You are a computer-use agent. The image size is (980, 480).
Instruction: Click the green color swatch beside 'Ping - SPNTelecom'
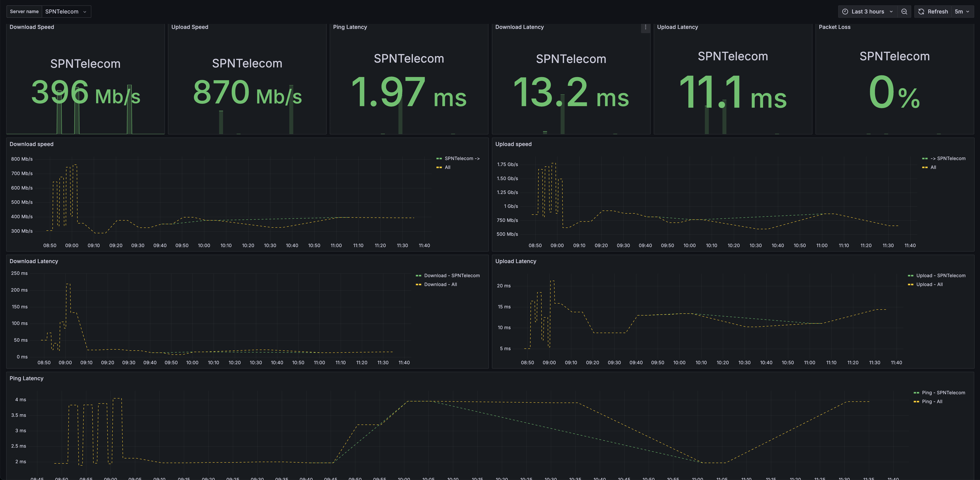(916, 393)
